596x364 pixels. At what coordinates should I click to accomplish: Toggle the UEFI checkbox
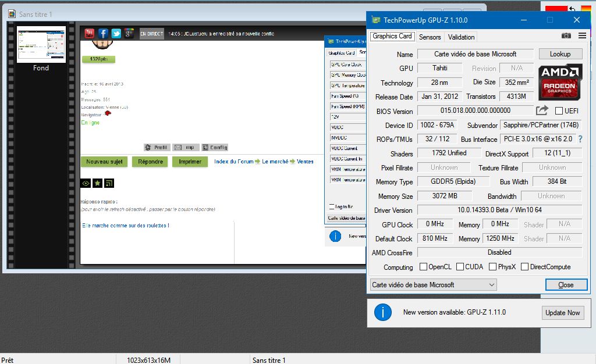click(559, 111)
